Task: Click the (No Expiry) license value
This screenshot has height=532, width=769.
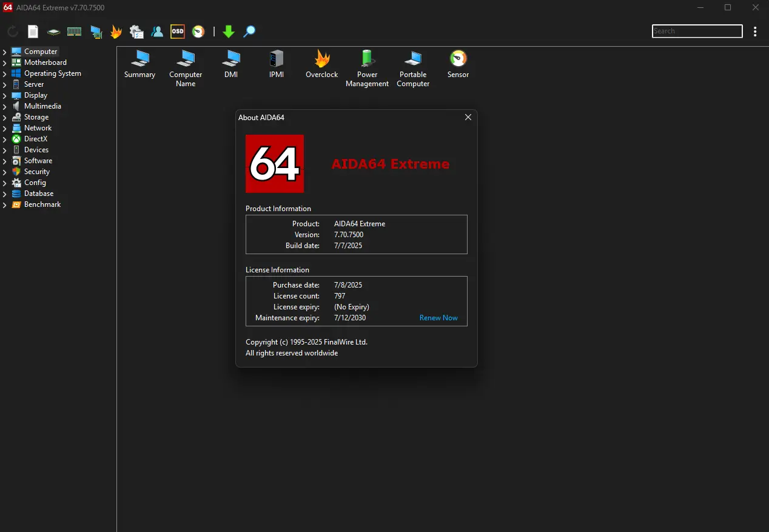Action: pyautogui.click(x=352, y=307)
